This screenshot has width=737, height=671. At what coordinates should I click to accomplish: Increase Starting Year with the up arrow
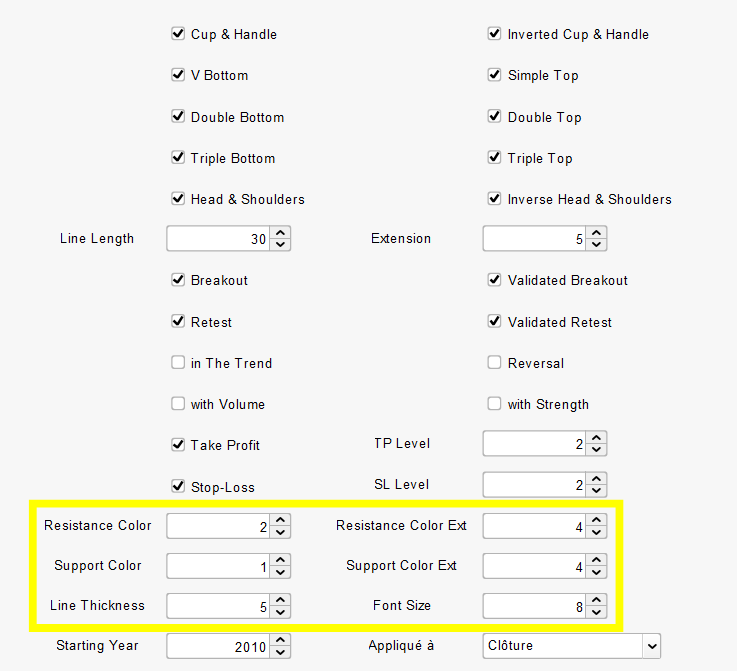point(280,640)
